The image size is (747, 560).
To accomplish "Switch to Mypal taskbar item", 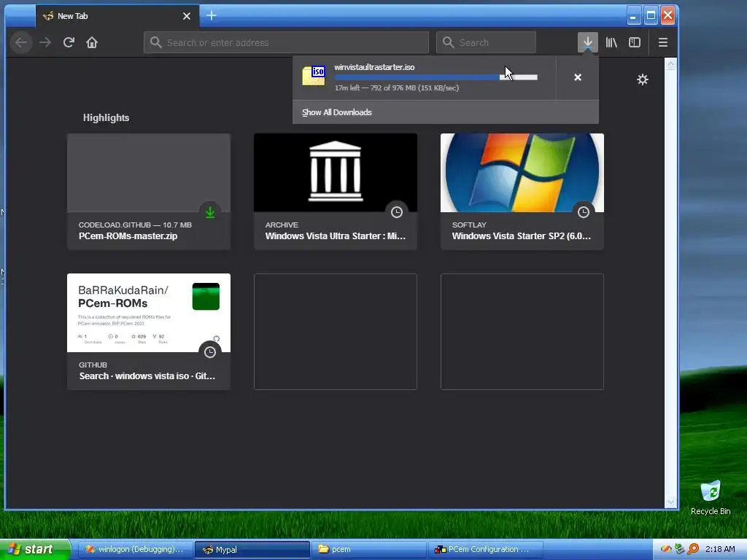I will point(252,550).
